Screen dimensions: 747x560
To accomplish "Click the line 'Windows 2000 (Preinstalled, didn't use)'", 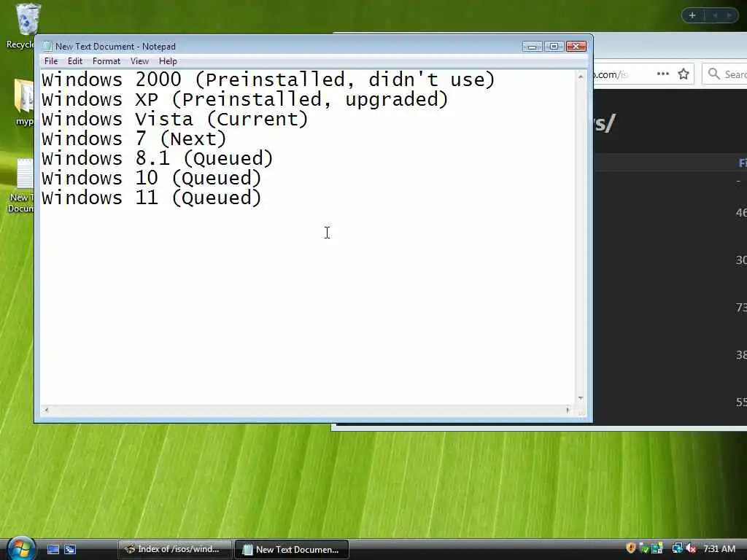I will (268, 79).
